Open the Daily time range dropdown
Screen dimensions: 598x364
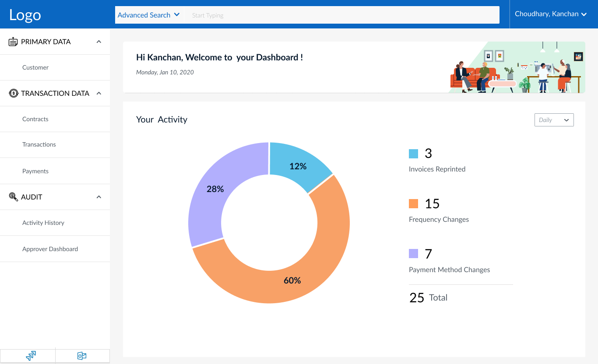554,120
